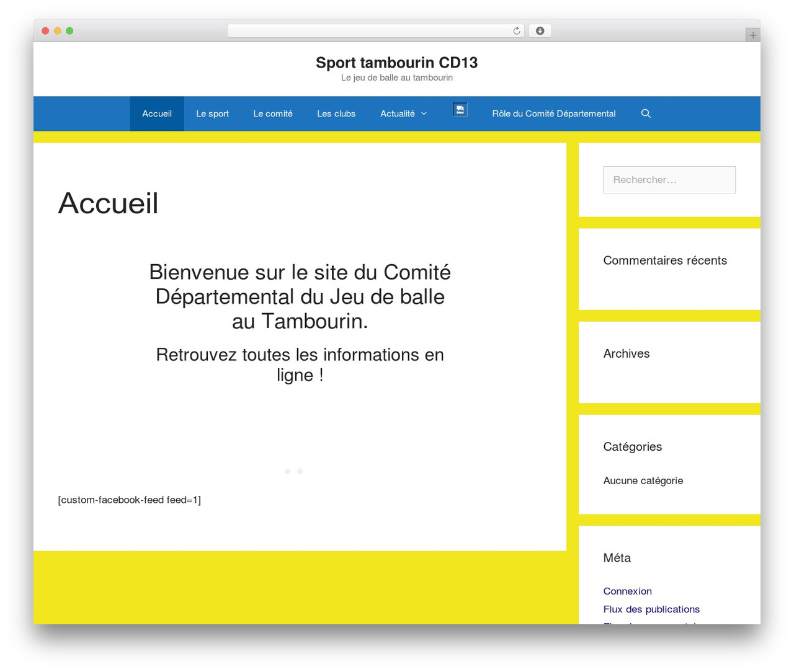Click the browser download arrow icon
The width and height of the screenshot is (794, 672).
pyautogui.click(x=540, y=31)
